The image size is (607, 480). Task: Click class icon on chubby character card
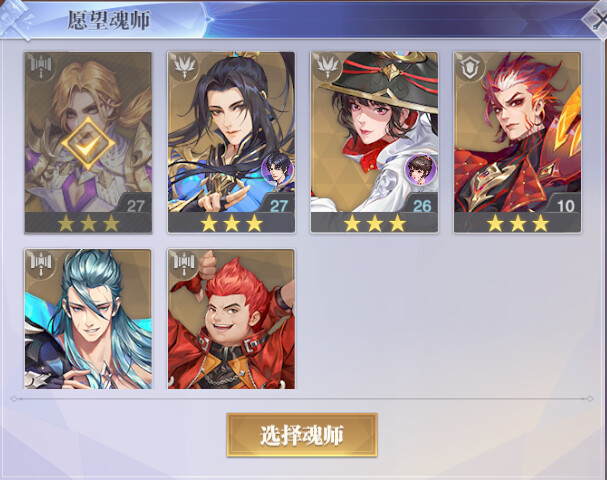184,264
